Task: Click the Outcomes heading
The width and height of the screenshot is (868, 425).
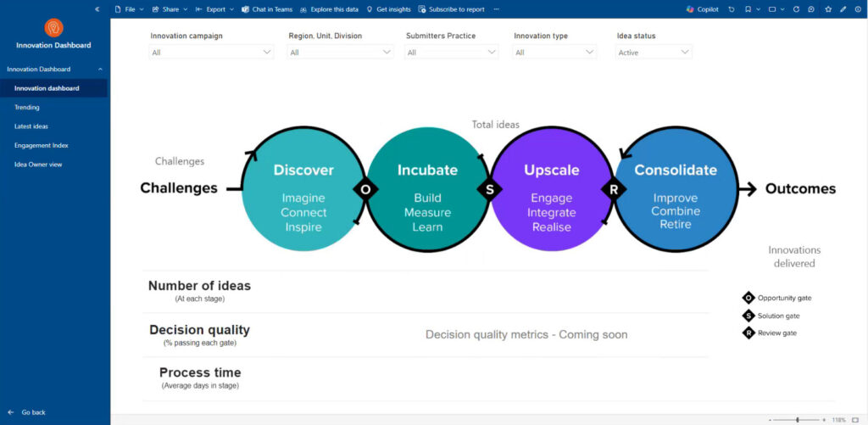Action: pos(800,189)
